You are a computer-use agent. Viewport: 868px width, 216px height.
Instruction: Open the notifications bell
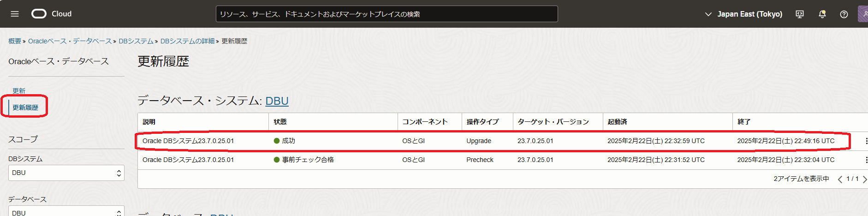click(822, 14)
